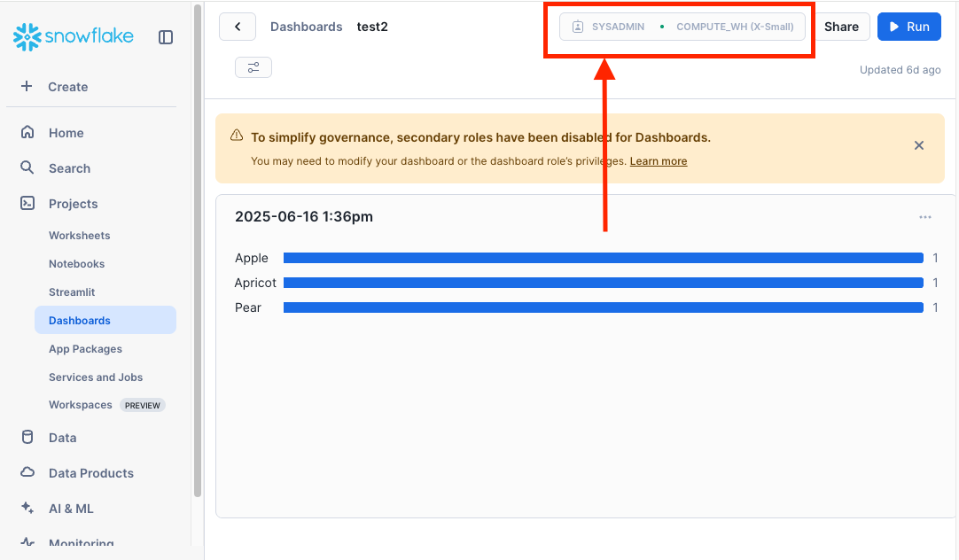Open the filters sliders icon button
959x560 pixels.
[253, 67]
